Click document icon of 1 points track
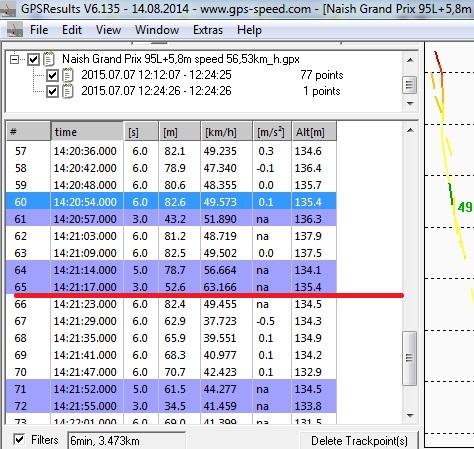The image size is (474, 449). tap(68, 91)
